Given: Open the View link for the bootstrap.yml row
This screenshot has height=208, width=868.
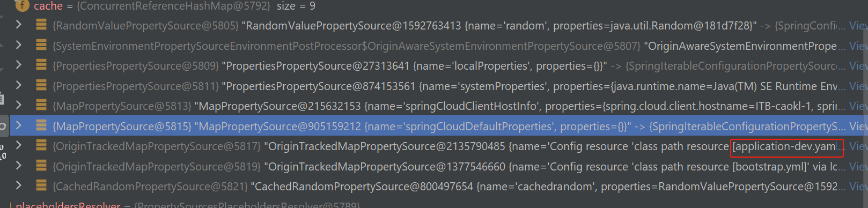Looking at the screenshot, I should click(x=858, y=167).
